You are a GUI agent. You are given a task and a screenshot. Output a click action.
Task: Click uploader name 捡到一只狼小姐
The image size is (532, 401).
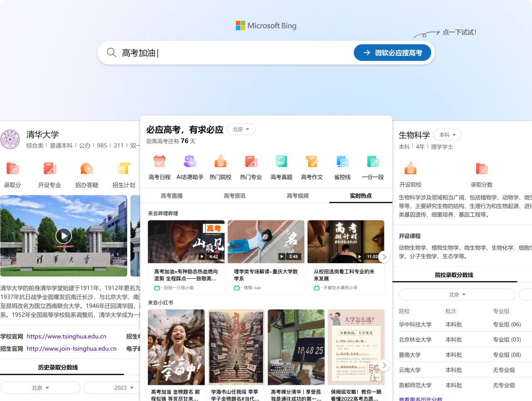click(x=179, y=288)
